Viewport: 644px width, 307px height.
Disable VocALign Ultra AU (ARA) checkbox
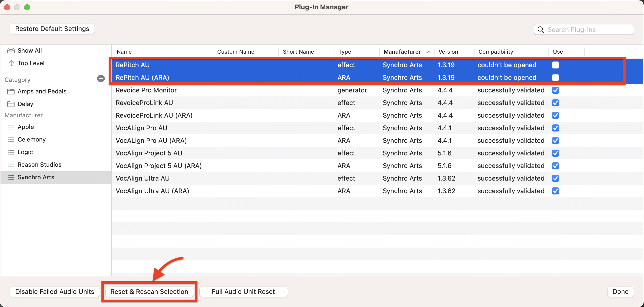click(555, 191)
